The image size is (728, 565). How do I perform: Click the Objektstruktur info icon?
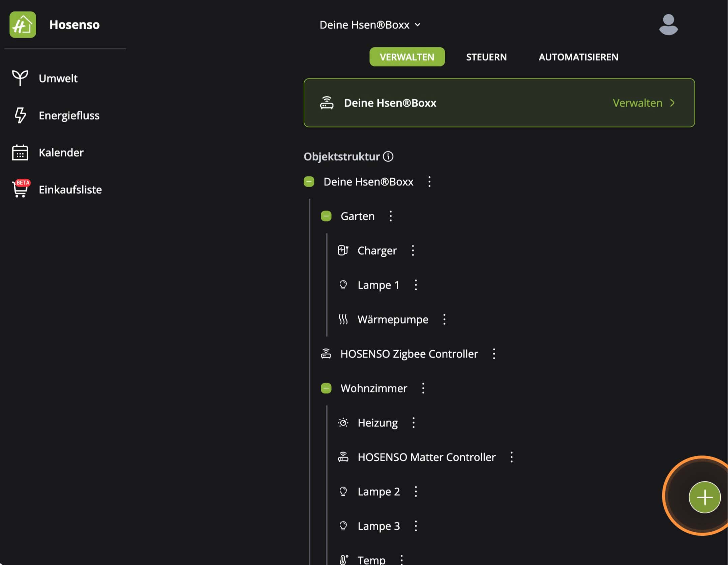[388, 156]
